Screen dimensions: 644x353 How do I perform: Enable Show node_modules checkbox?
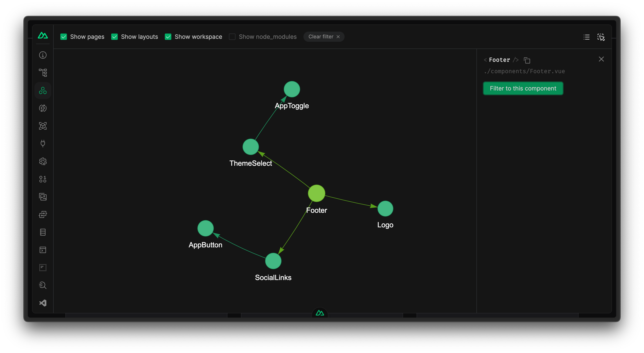232,36
